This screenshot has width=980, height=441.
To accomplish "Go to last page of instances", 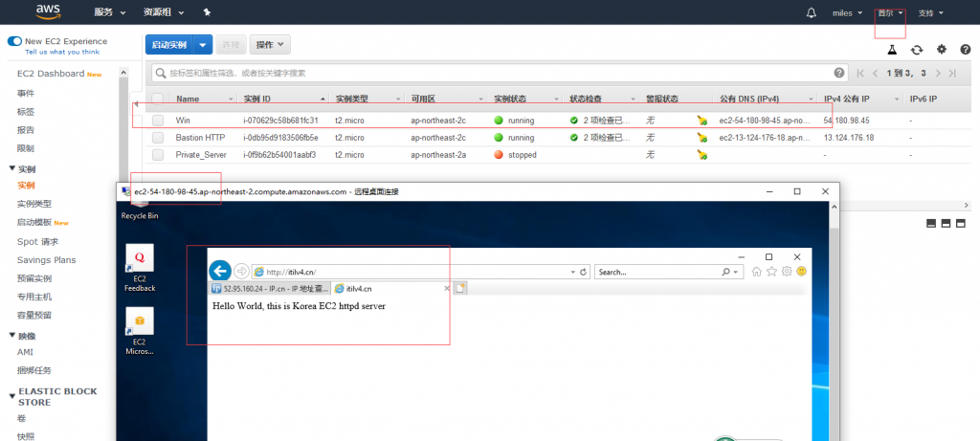I will point(952,73).
